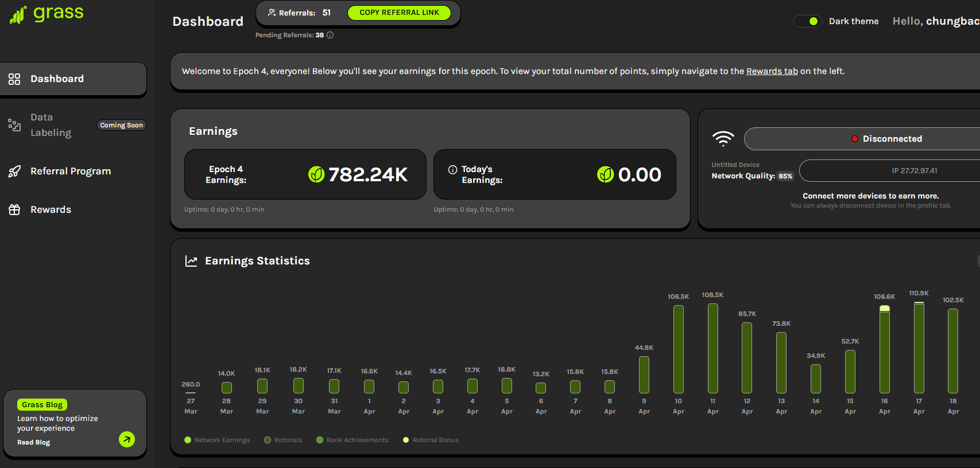Image resolution: width=980 pixels, height=468 pixels.
Task: Click the Today's Earnings info icon
Action: (x=452, y=170)
